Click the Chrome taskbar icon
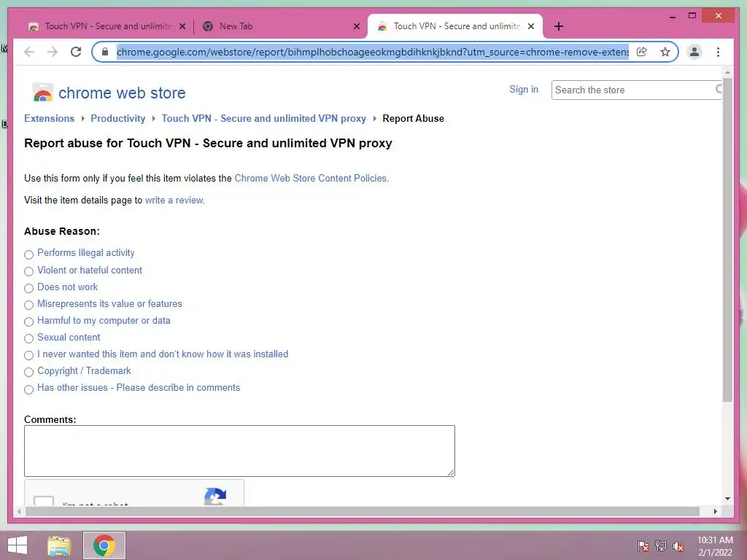The image size is (747, 560). [104, 545]
